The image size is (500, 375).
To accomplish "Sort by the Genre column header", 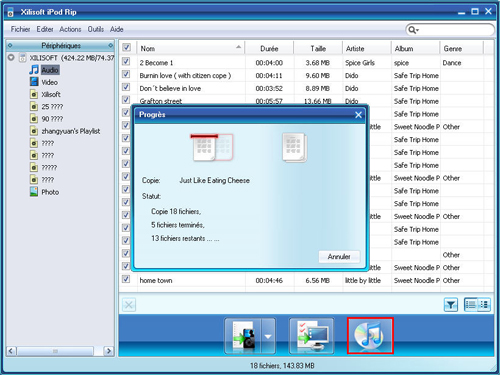I will click(461, 48).
